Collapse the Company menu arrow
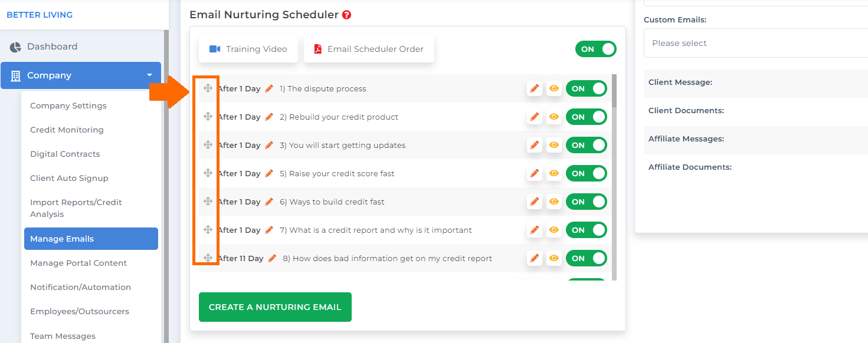 pyautogui.click(x=149, y=75)
